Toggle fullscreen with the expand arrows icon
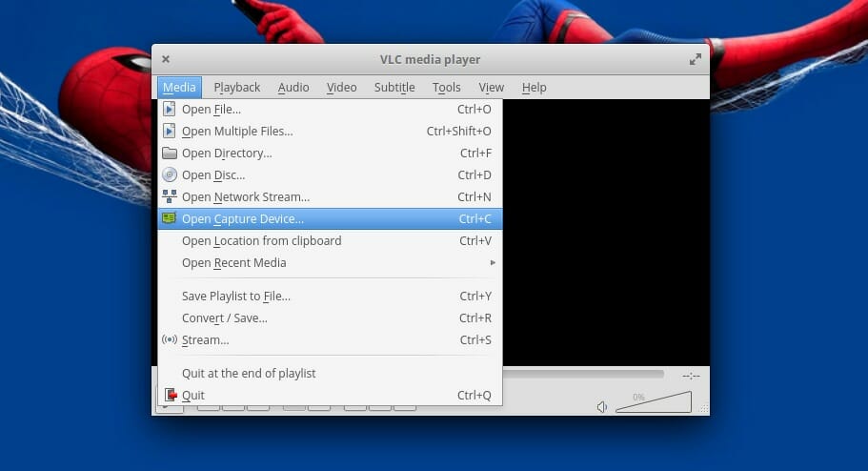The image size is (868, 471). pyautogui.click(x=696, y=59)
